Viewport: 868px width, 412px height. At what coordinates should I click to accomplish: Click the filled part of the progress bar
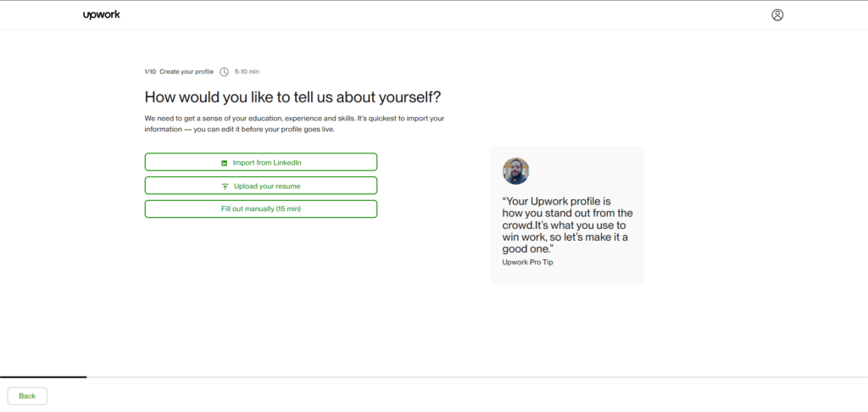pyautogui.click(x=43, y=377)
